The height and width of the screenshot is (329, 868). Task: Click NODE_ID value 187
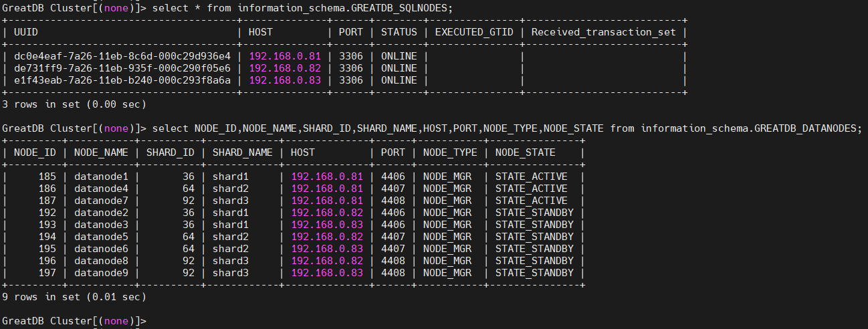(47, 201)
